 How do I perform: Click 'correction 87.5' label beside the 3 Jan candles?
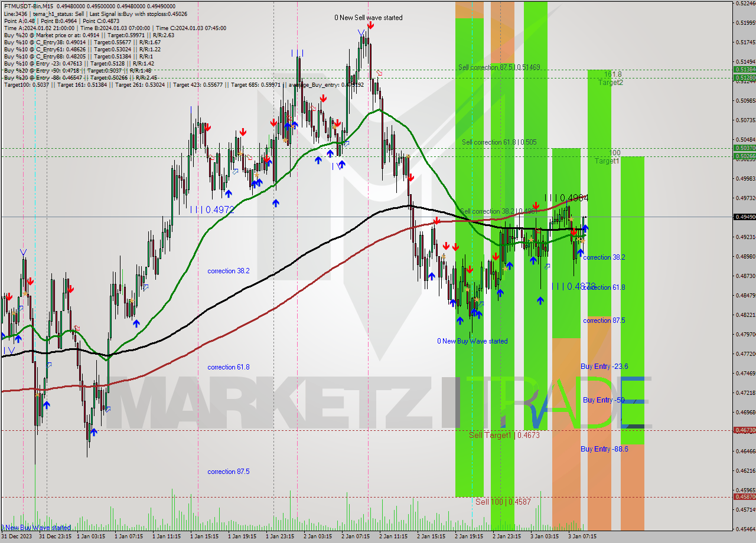604,320
